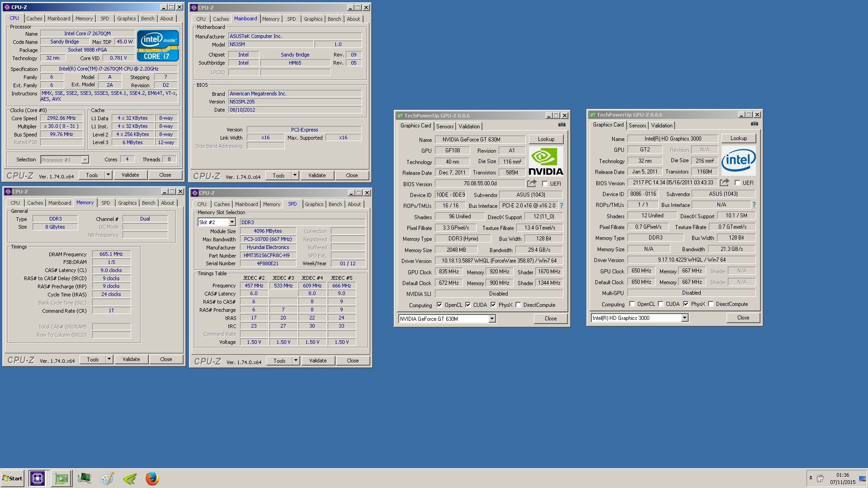Open Bench tab in CPU-Z Mainboard window
The height and width of the screenshot is (488, 868).
[x=334, y=19]
